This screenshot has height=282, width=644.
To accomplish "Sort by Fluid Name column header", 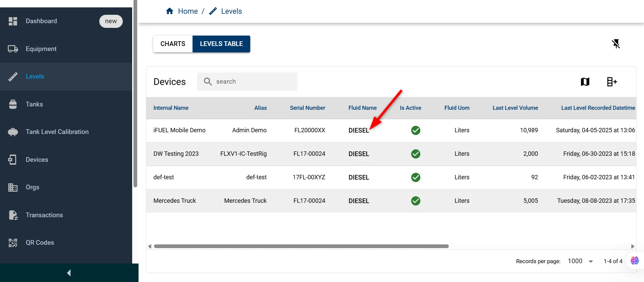I will [363, 108].
